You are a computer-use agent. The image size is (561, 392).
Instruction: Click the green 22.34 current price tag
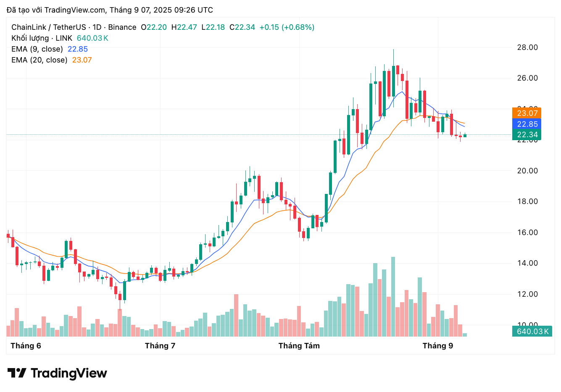point(527,134)
